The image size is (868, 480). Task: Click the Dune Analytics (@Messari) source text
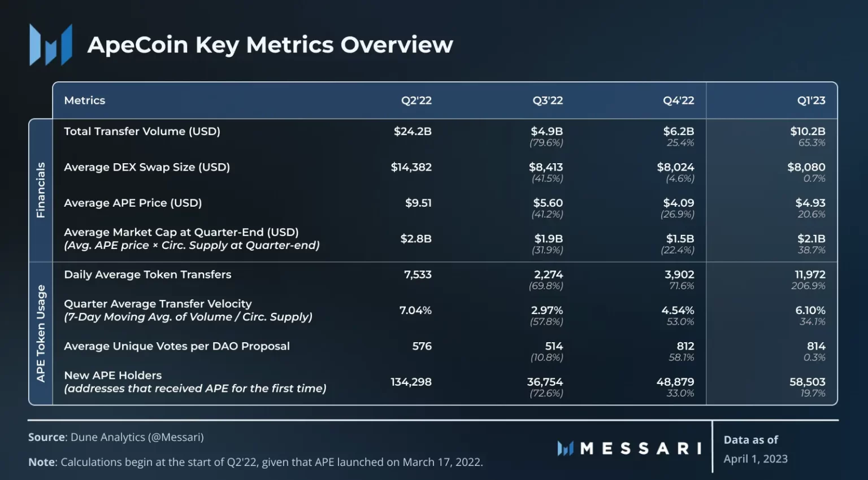point(137,437)
